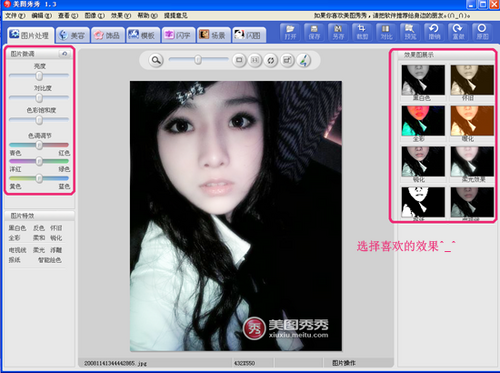Reset adjustments with the 图片微调 panel reset icon
Viewport: 500px width, 373px height.
pos(64,54)
